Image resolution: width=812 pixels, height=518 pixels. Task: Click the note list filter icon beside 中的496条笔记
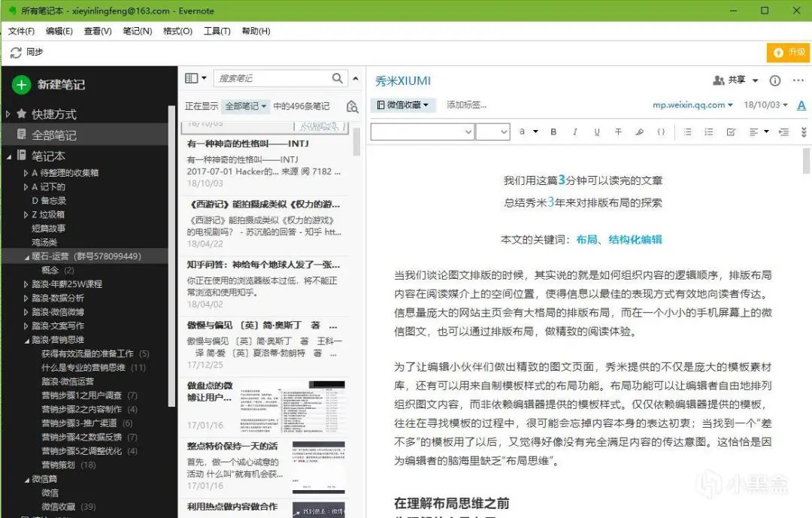tap(352, 106)
